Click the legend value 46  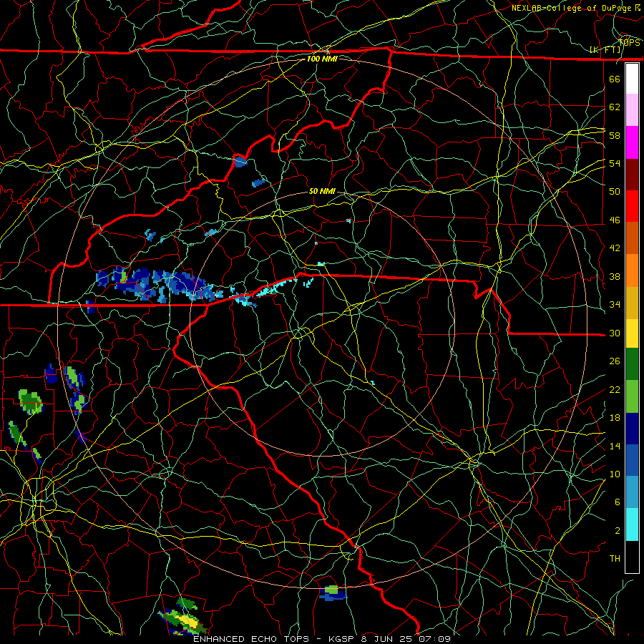615,220
